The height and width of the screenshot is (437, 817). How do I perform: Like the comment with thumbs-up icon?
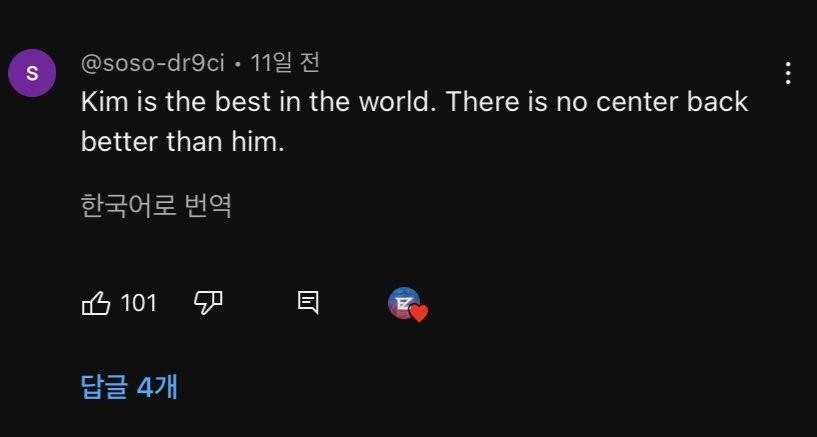tap(96, 303)
